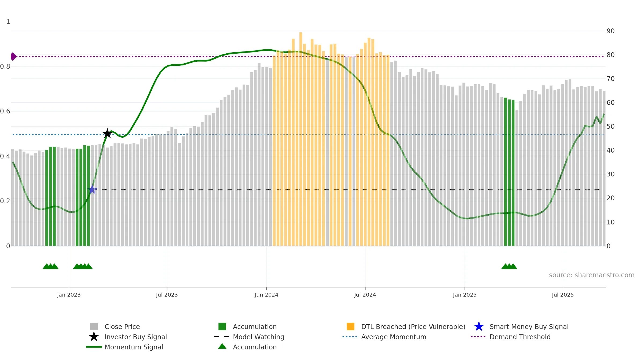Viewport: 644px width, 362px height.
Task: Click the black Investor Buy Signal star on chart
Action: pos(107,133)
